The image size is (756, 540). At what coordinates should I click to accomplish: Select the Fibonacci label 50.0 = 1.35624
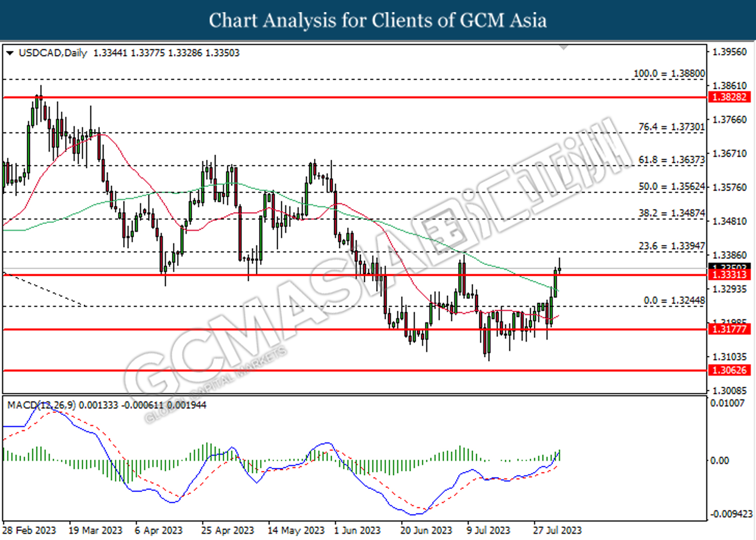[x=671, y=187]
